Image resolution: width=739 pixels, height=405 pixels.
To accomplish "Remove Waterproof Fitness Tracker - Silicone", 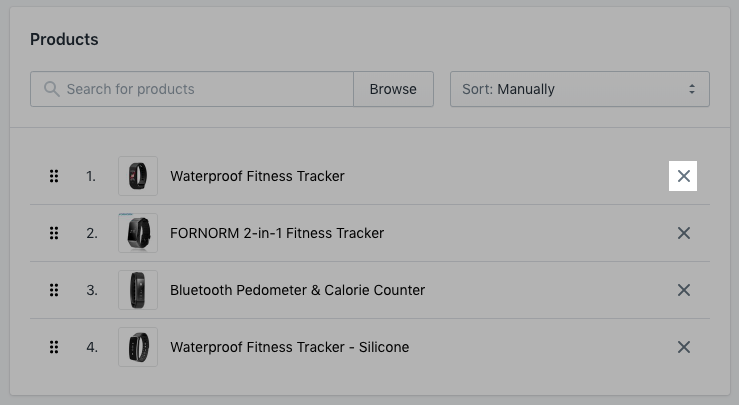I will coord(683,347).
